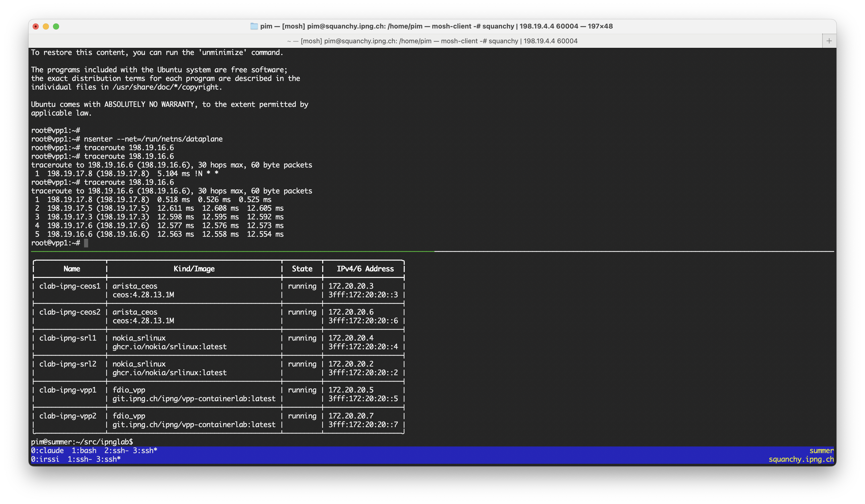Click the Kind/Image column header
Screen dimensions: 865x504
click(x=194, y=269)
